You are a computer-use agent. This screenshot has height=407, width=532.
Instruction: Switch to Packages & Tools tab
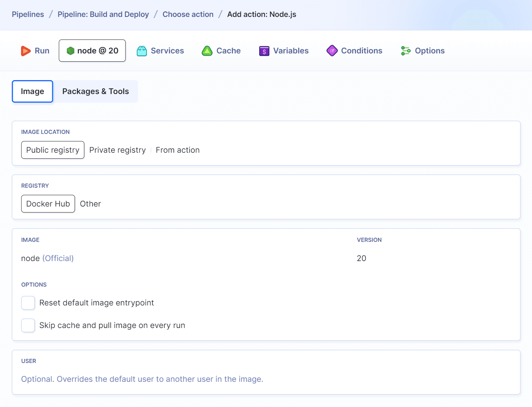[95, 91]
